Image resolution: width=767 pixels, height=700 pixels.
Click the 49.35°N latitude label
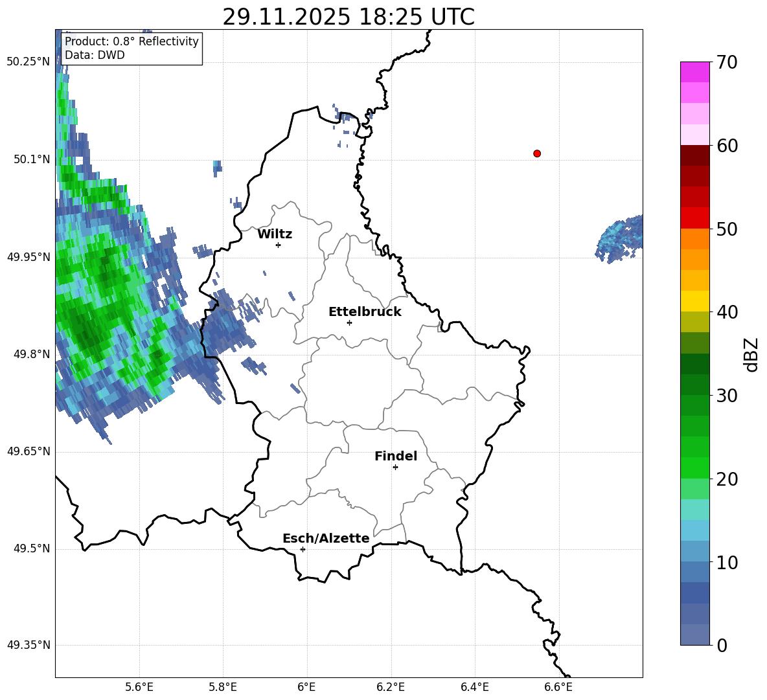[x=29, y=645]
